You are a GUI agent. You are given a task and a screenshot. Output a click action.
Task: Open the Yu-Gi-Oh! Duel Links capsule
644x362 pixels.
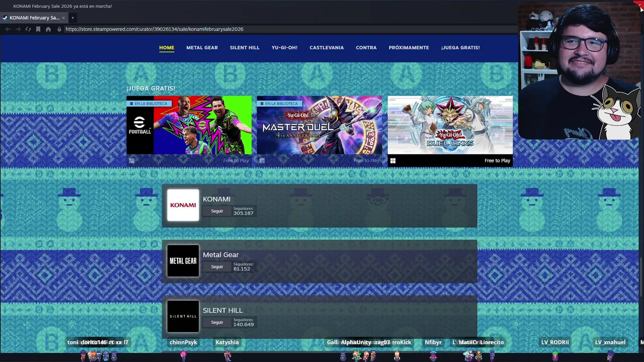pos(450,125)
